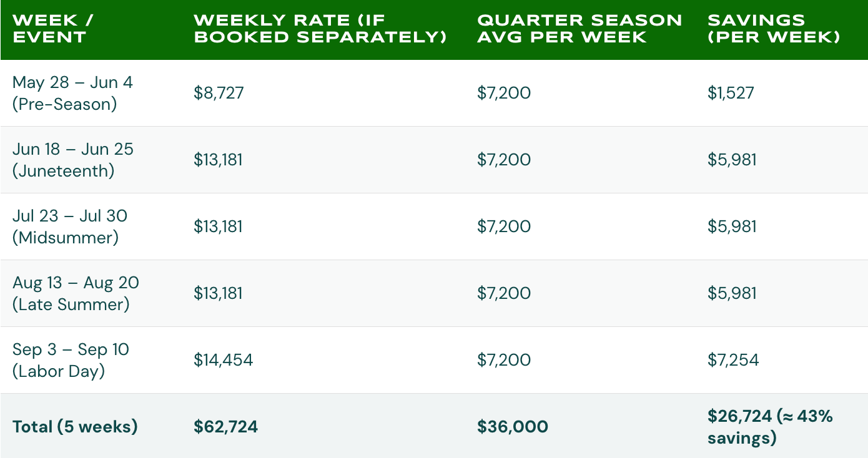The height and width of the screenshot is (458, 868).
Task: Click the May 28 – Jun 4 Pre-Season cell
Action: coord(72,93)
